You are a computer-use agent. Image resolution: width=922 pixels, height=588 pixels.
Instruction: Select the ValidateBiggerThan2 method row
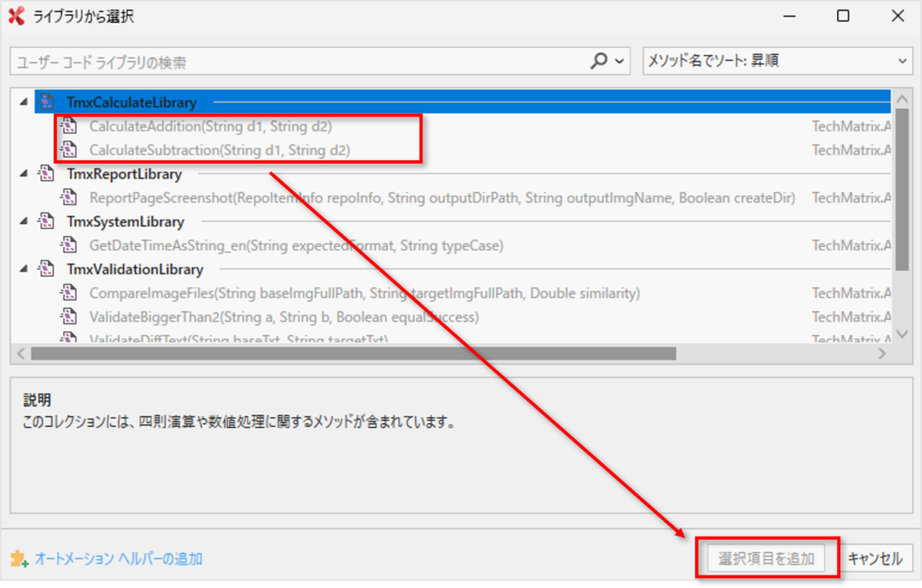[284, 317]
